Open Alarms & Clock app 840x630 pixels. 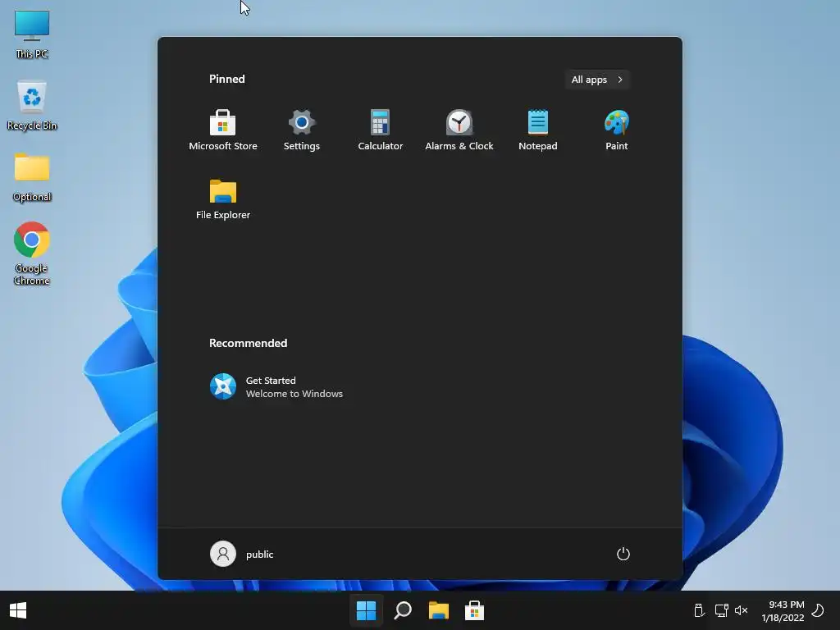pyautogui.click(x=459, y=130)
